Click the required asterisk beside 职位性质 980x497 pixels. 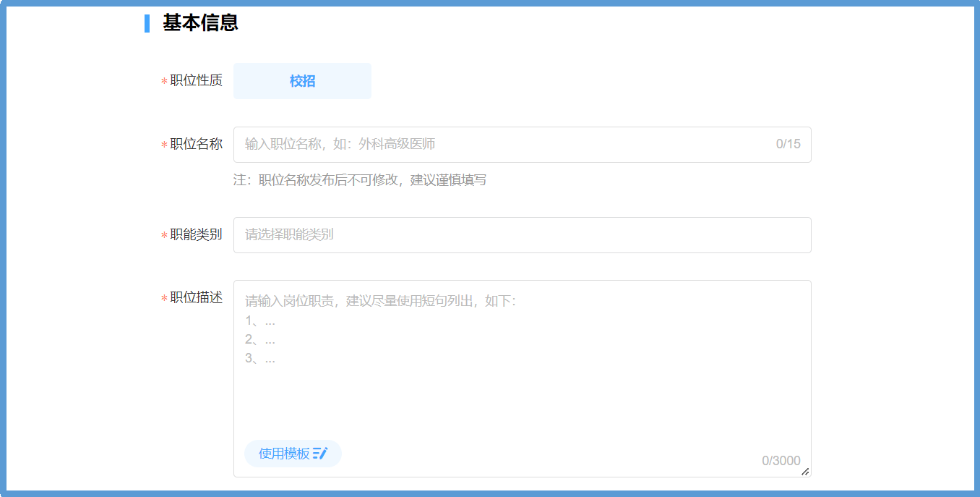coord(164,82)
